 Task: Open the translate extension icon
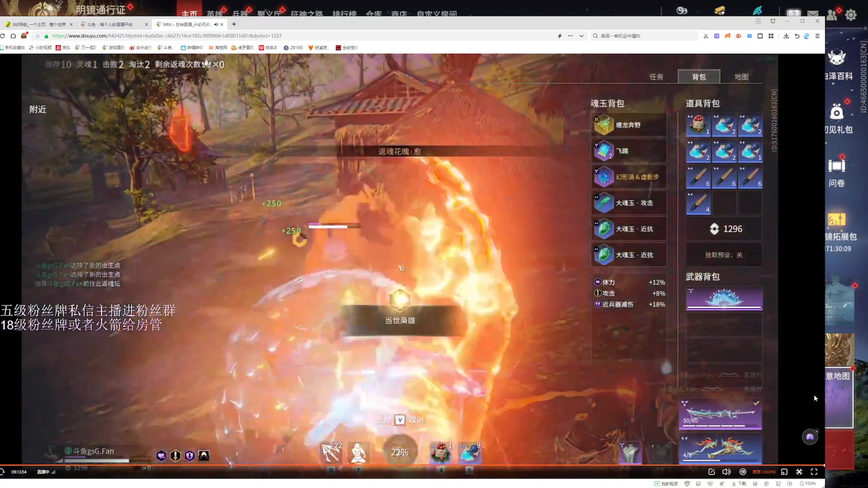717,36
